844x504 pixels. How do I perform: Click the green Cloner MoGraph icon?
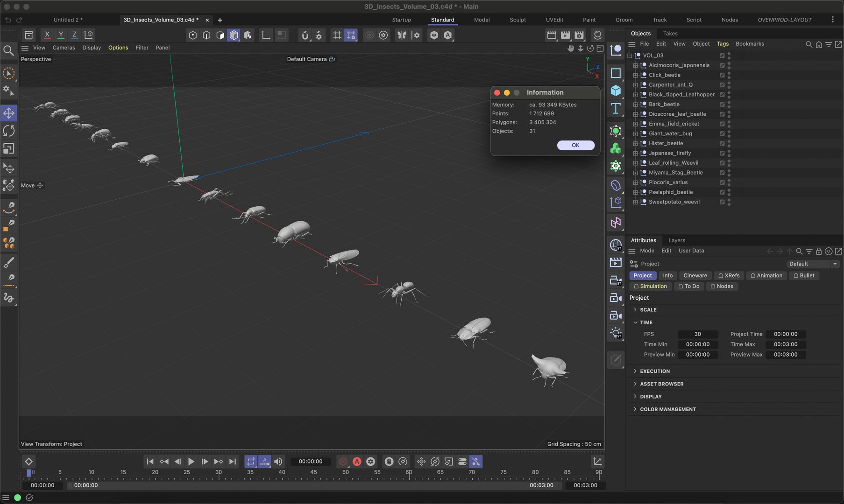(x=616, y=148)
